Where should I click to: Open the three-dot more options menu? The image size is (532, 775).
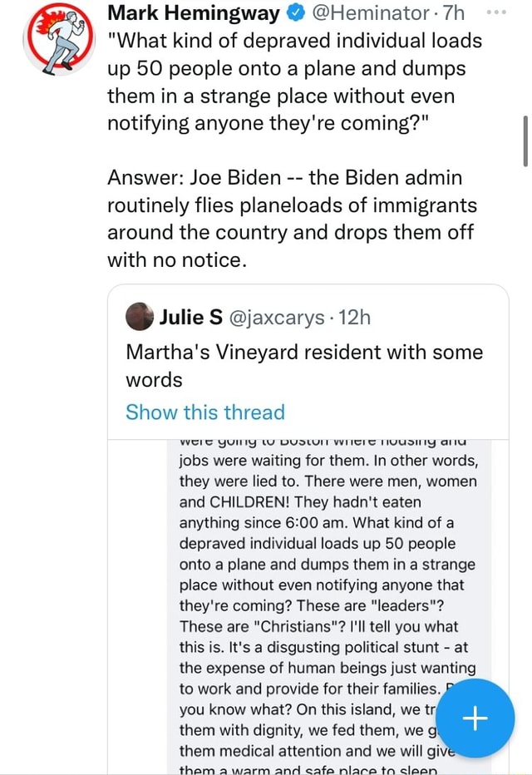tap(513, 14)
